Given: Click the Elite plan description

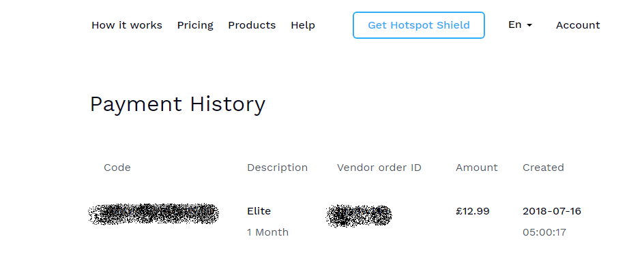Looking at the screenshot, I should click(x=259, y=211).
